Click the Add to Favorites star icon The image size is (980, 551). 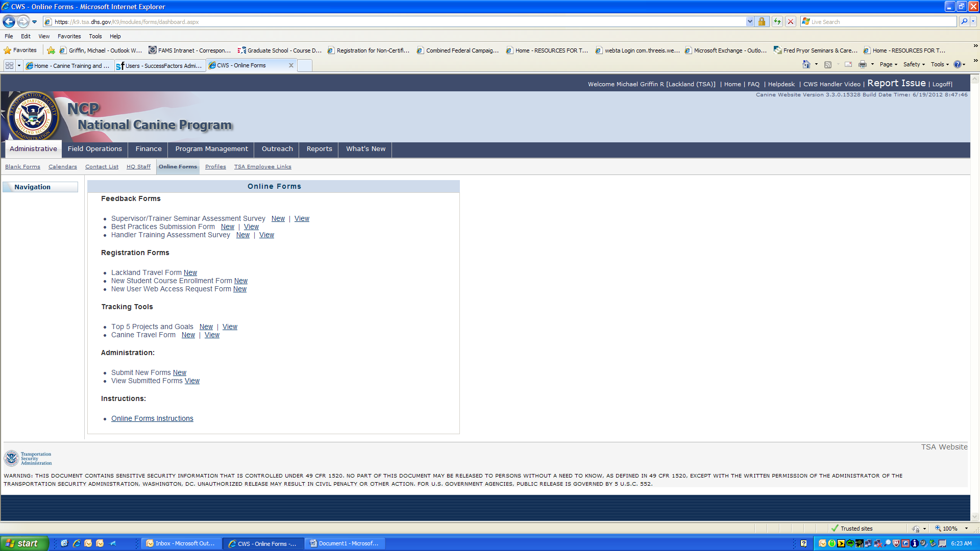tap(51, 50)
